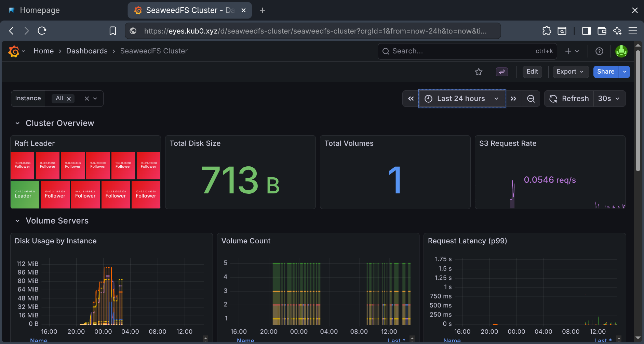
Task: Open the help question mark menu
Action: 599,51
